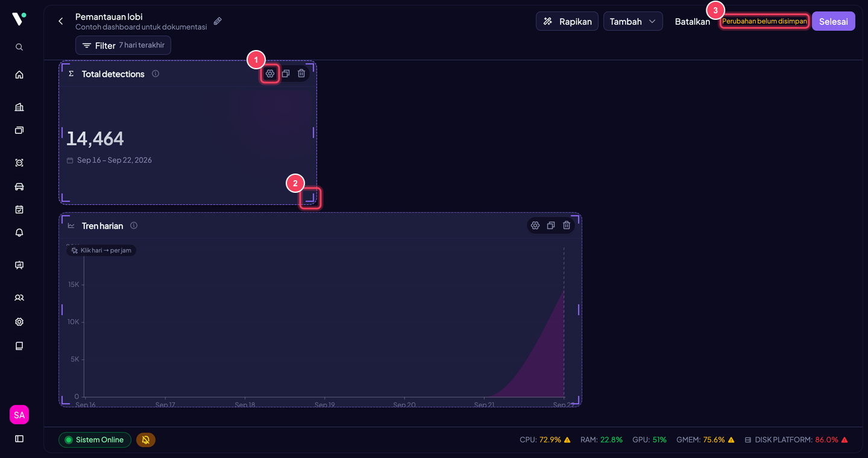The image size is (868, 458).
Task: Click the pencil icon to edit dashboard title
Action: [x=218, y=21]
